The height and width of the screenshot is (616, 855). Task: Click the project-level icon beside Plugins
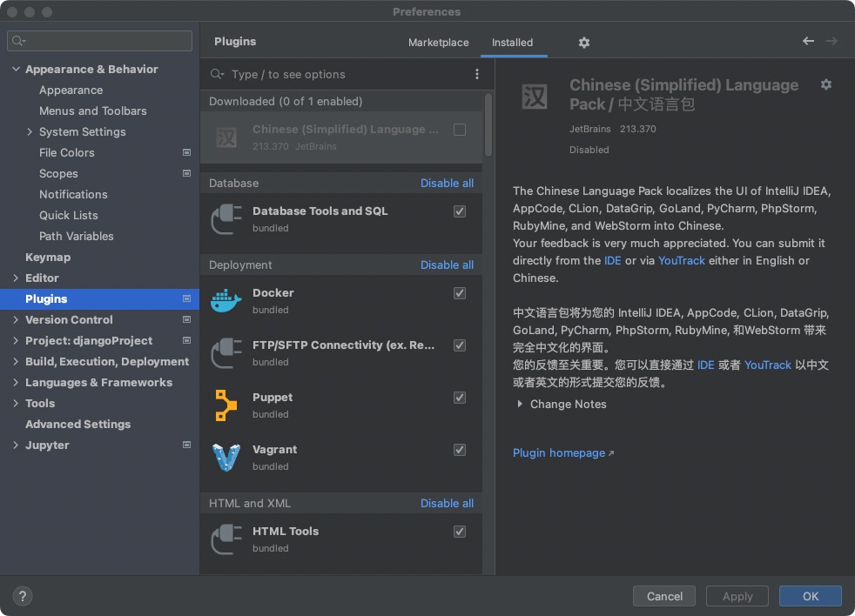(x=186, y=298)
